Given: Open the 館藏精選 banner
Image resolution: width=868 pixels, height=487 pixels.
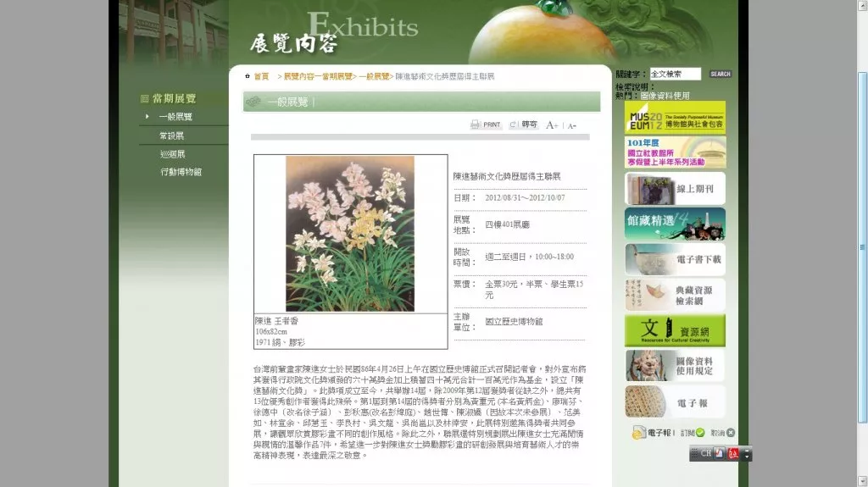Looking at the screenshot, I should click(x=675, y=224).
